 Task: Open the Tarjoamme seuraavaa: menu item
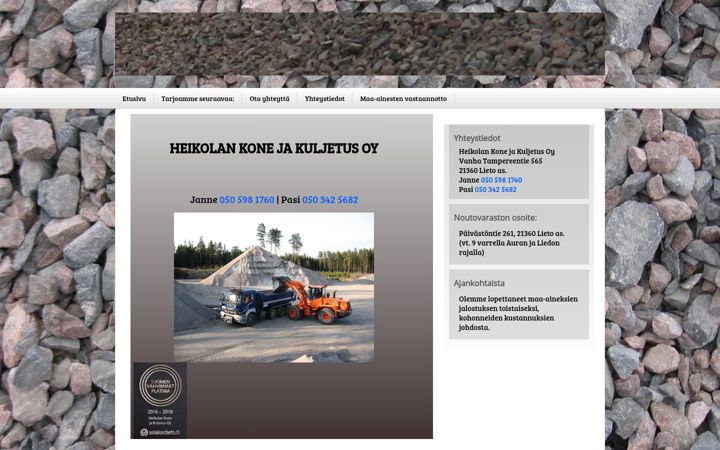(197, 99)
